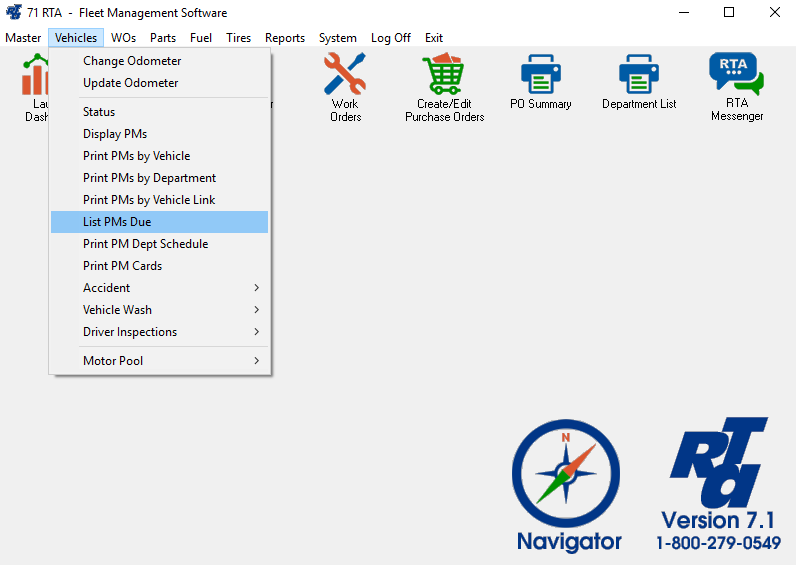
Task: Click Log Off in the menu bar
Action: pyautogui.click(x=390, y=38)
